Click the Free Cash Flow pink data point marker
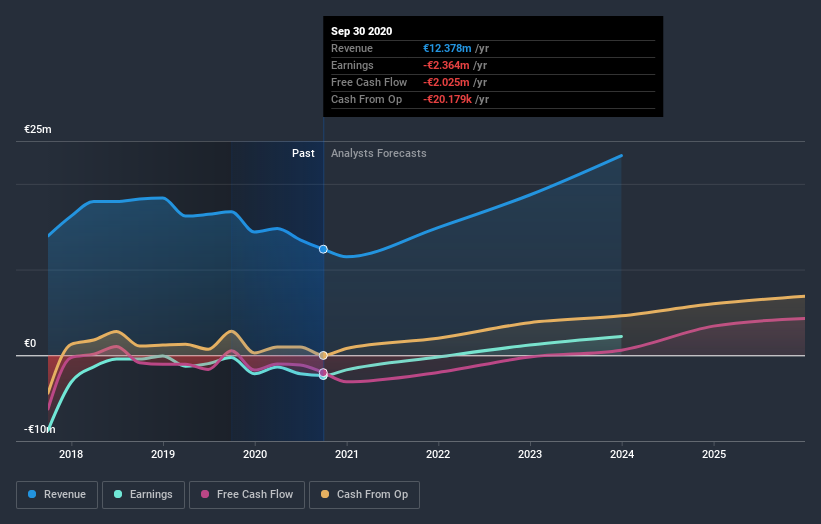This screenshot has height=524, width=821. point(323,373)
